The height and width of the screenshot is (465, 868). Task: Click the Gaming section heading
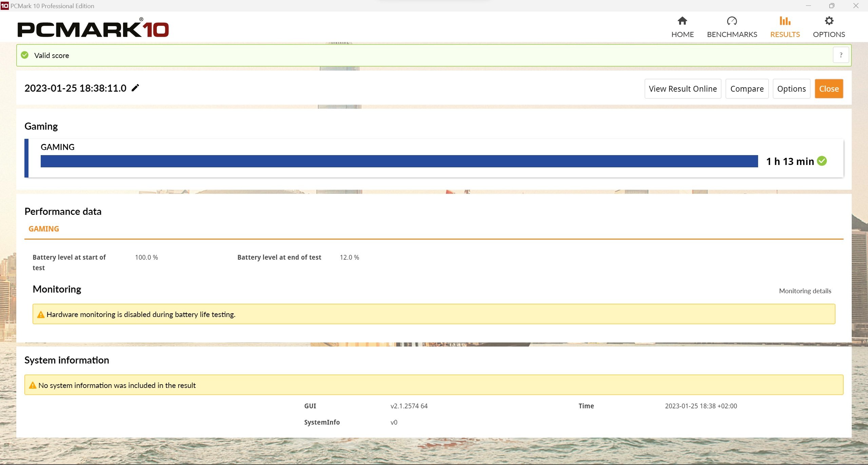pos(41,126)
